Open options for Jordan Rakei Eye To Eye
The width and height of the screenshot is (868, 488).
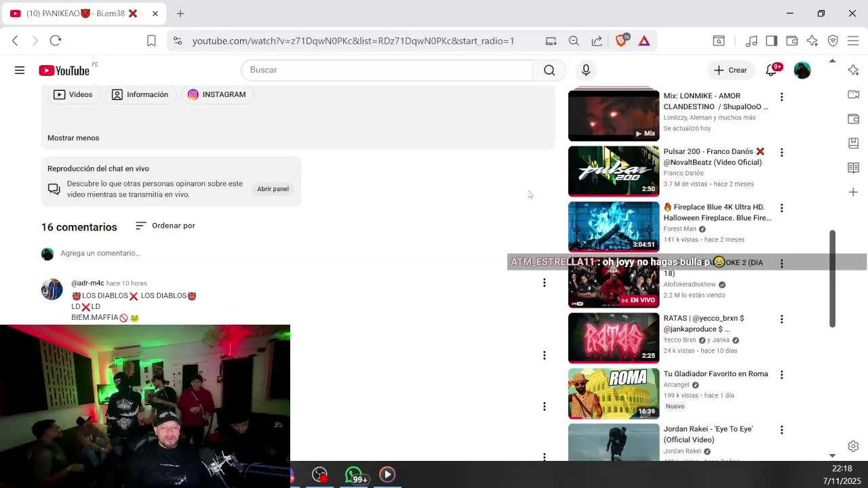[x=781, y=430]
